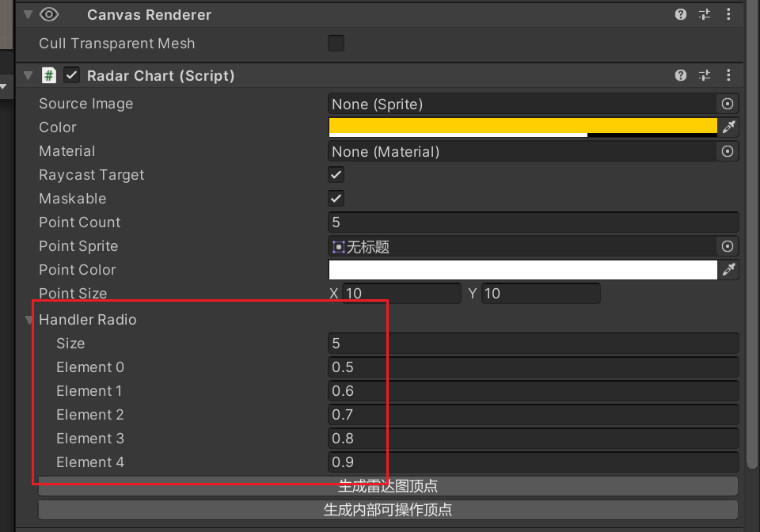
Task: Open presets for Canvas Renderer component
Action: tap(705, 15)
